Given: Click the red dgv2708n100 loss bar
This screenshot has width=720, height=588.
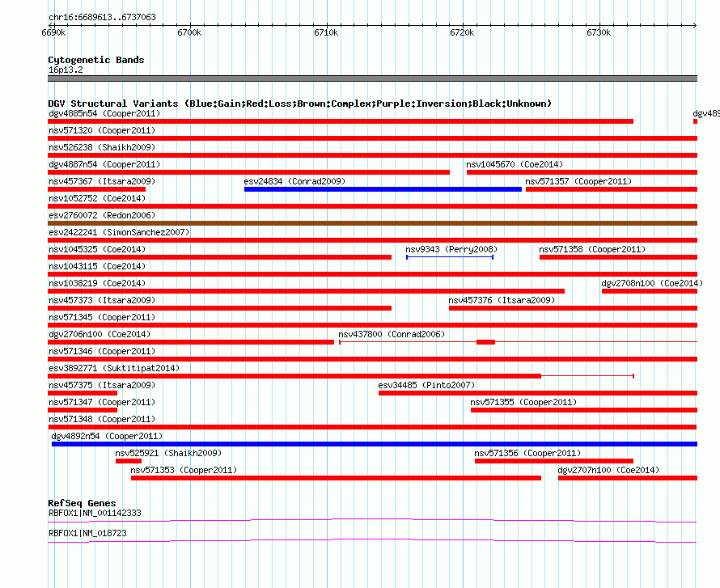Looking at the screenshot, I should click(x=650, y=291).
